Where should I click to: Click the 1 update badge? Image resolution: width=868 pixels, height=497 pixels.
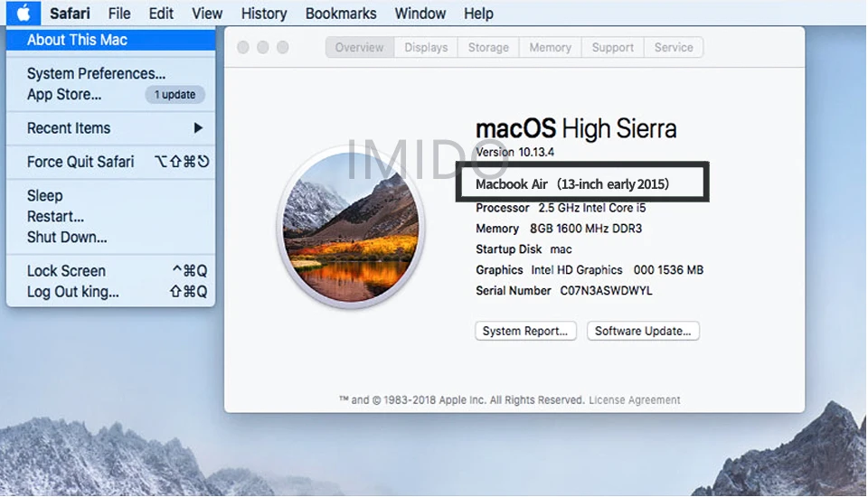point(175,95)
